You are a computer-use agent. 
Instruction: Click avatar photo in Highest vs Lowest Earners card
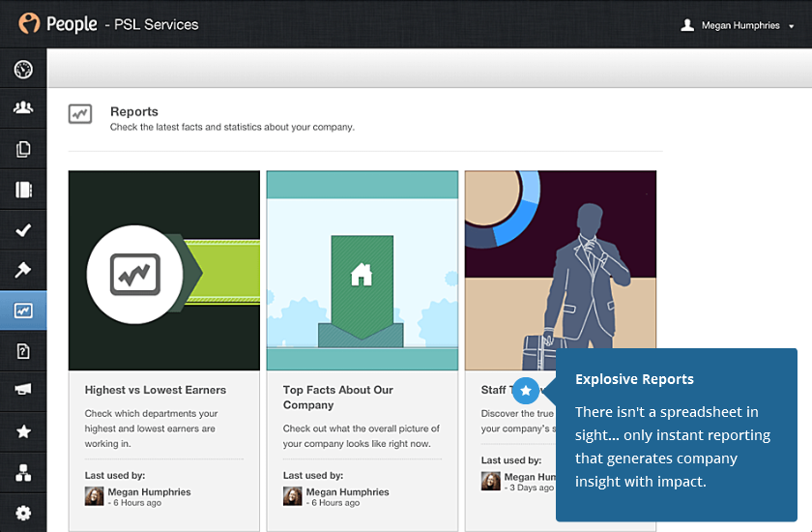95,496
